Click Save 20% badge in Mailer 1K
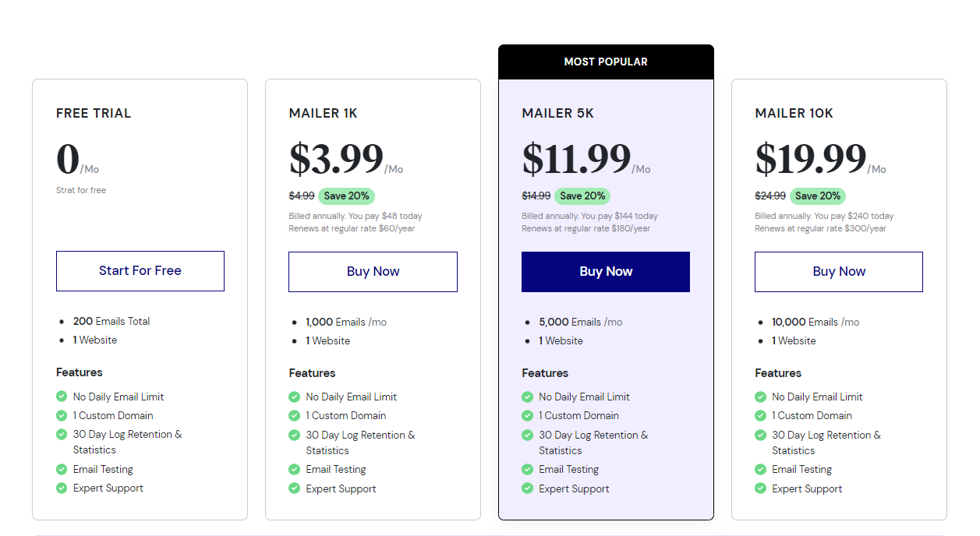Viewport: 980px width, 536px height. [346, 196]
